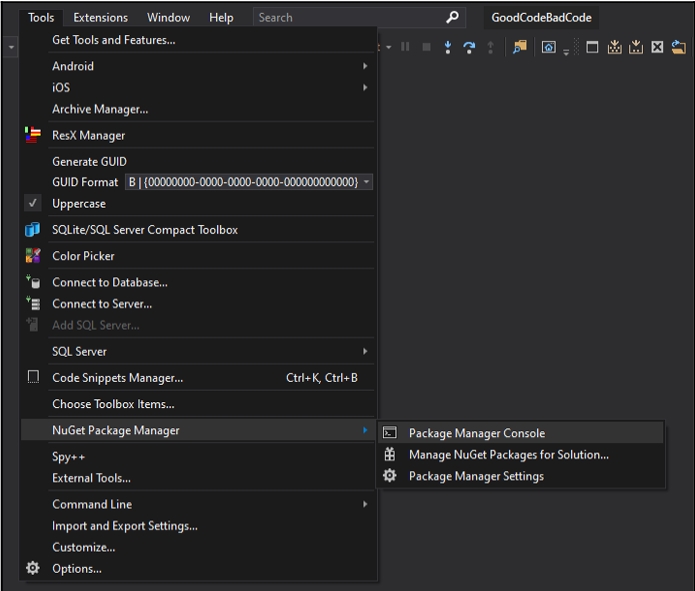
Task: Choose Import and Export Settings
Action: 125,526
